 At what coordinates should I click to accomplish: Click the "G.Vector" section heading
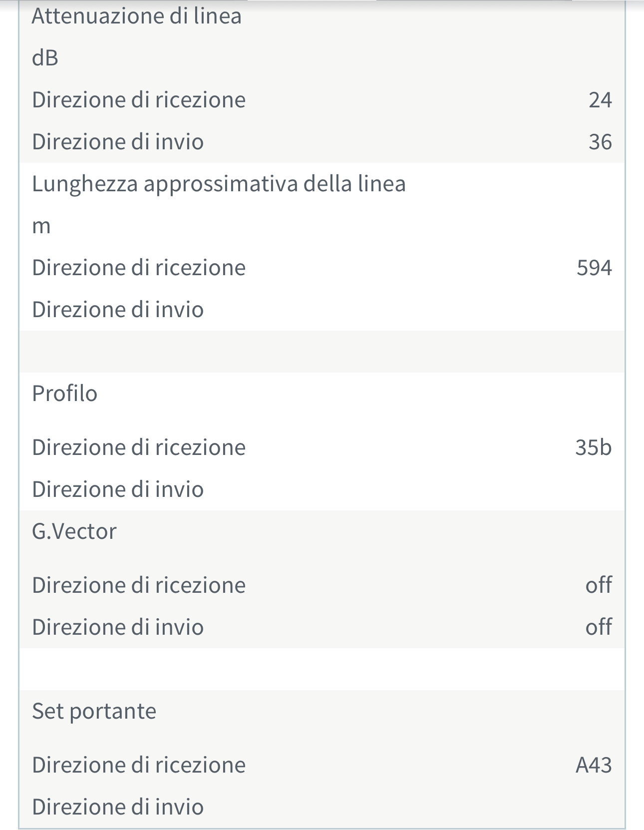click(x=74, y=531)
